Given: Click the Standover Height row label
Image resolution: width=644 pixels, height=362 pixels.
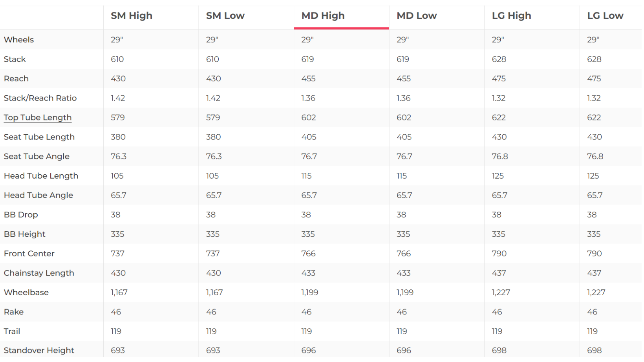Looking at the screenshot, I should (39, 350).
